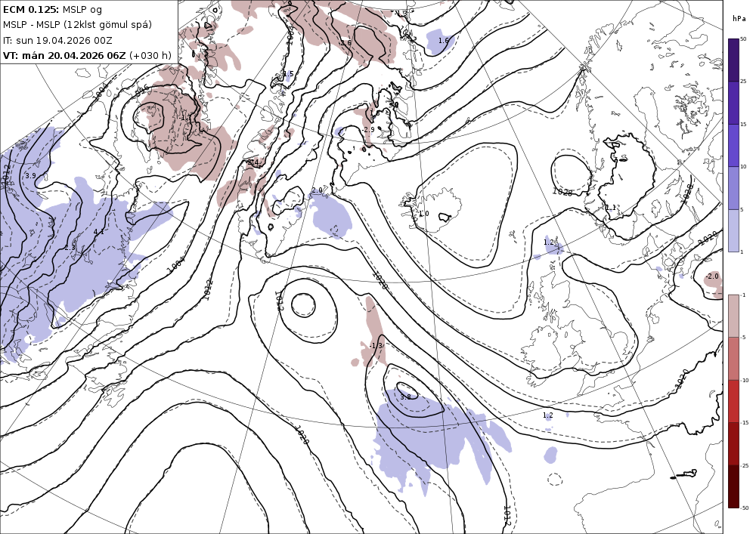Click the '15' legend tick label
The width and height of the screenshot is (756, 534).
click(x=743, y=124)
